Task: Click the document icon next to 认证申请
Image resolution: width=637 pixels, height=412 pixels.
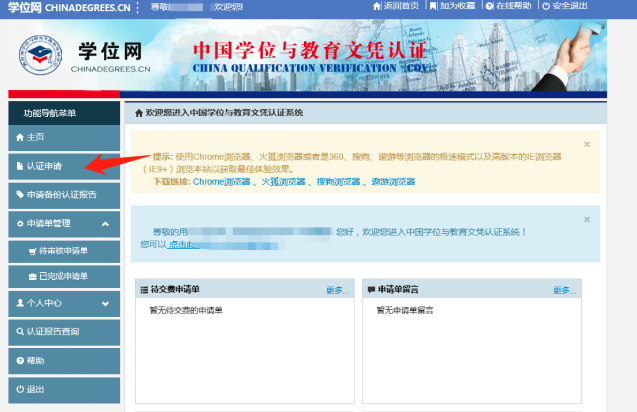Action: (20, 166)
